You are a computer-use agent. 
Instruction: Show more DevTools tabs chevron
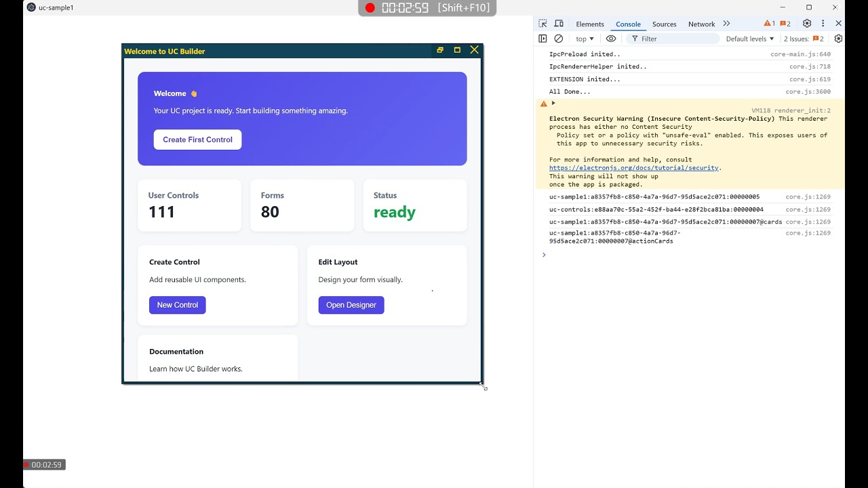726,24
